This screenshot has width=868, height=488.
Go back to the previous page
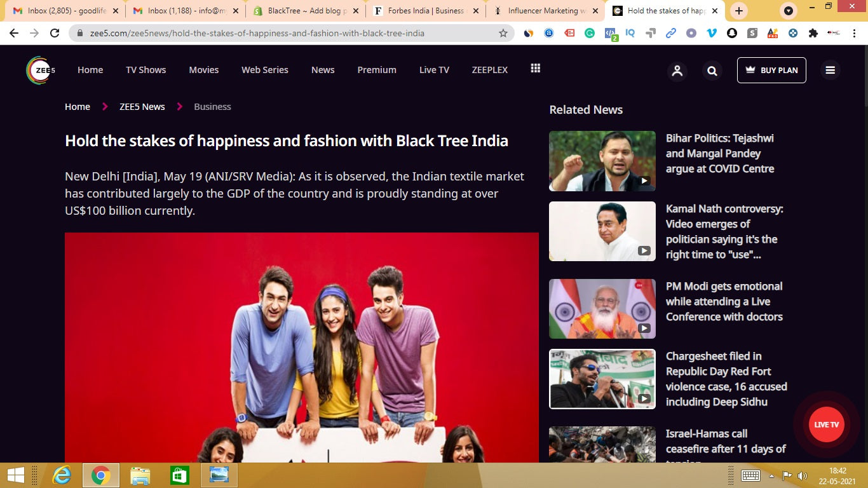click(14, 33)
